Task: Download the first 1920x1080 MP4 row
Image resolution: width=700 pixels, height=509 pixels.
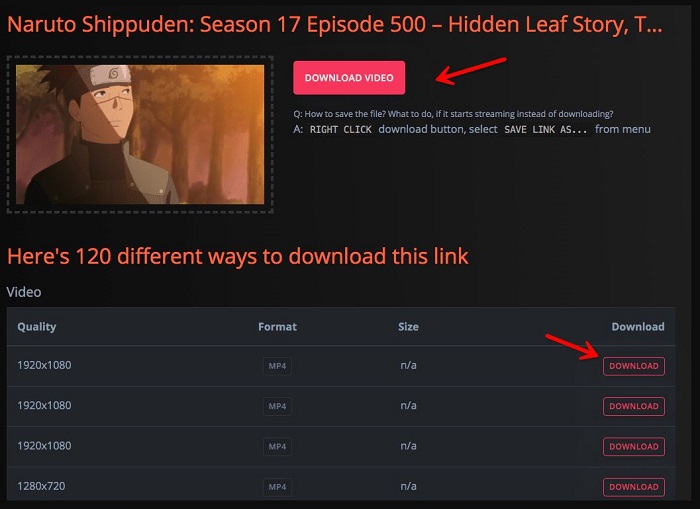Action: pyautogui.click(x=633, y=366)
